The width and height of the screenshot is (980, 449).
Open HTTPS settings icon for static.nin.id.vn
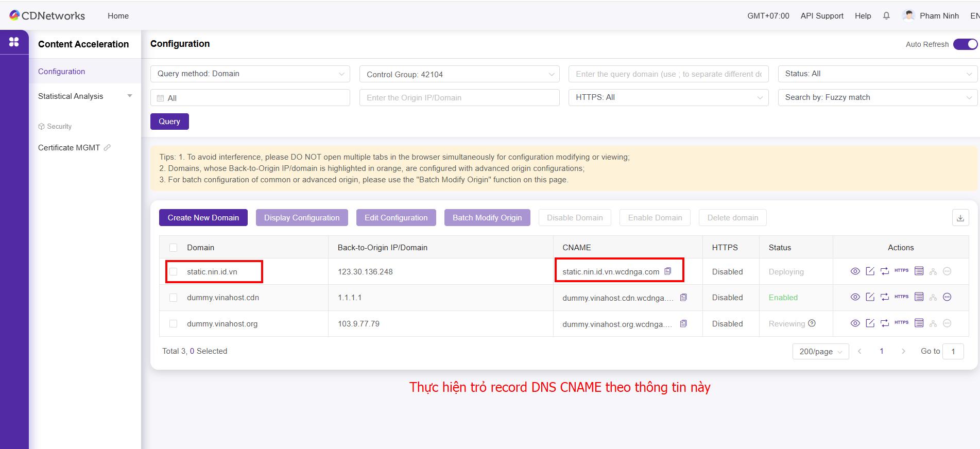click(x=901, y=270)
